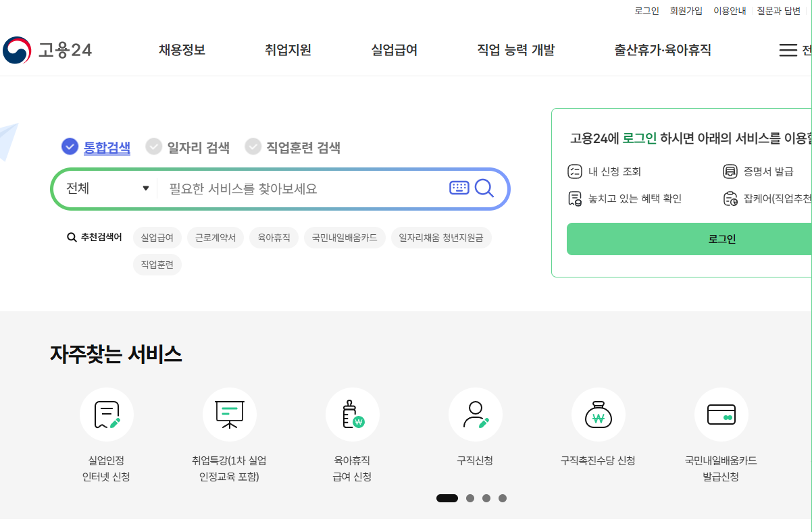Click the 구직촉진수당 money bag icon
The width and height of the screenshot is (812, 532).
(x=599, y=415)
